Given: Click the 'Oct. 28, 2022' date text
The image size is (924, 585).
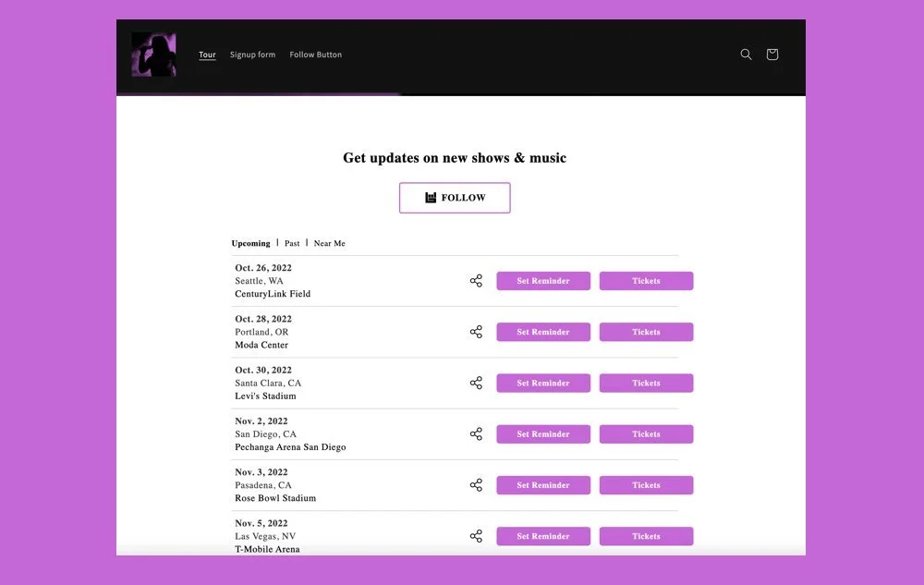Looking at the screenshot, I should tap(263, 319).
